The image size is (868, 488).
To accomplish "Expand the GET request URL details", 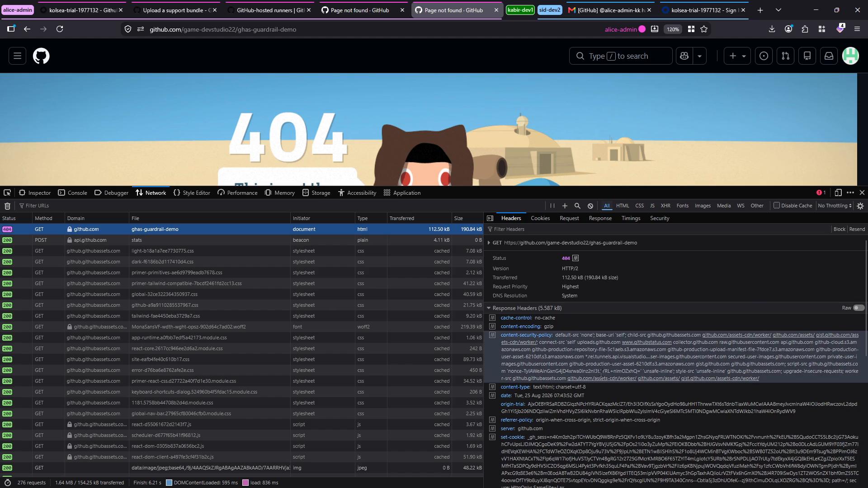I will click(489, 243).
